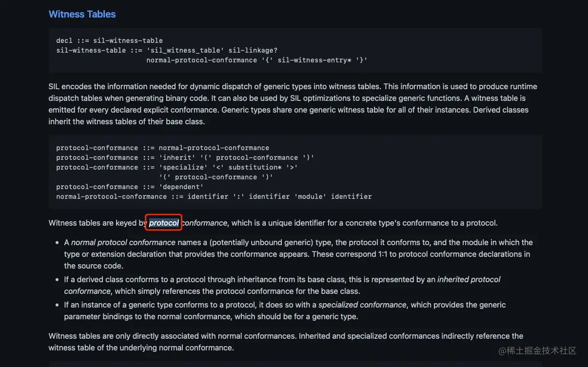Click the highlighted word "protocol"
This screenshot has width=588, height=367.
click(x=164, y=223)
